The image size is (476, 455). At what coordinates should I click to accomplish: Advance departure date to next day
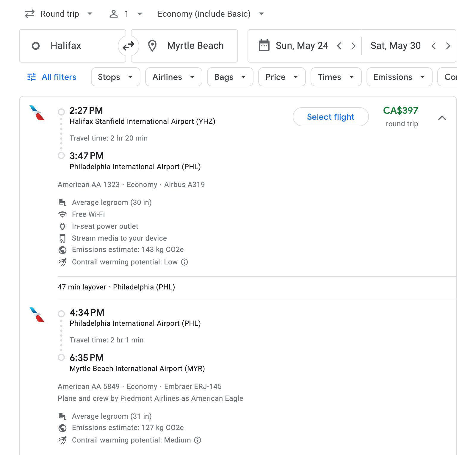pos(353,46)
